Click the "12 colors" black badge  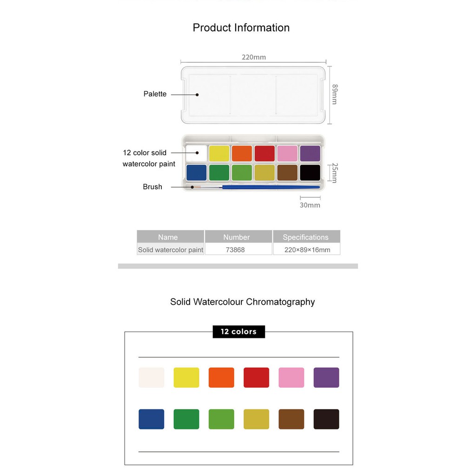click(239, 331)
